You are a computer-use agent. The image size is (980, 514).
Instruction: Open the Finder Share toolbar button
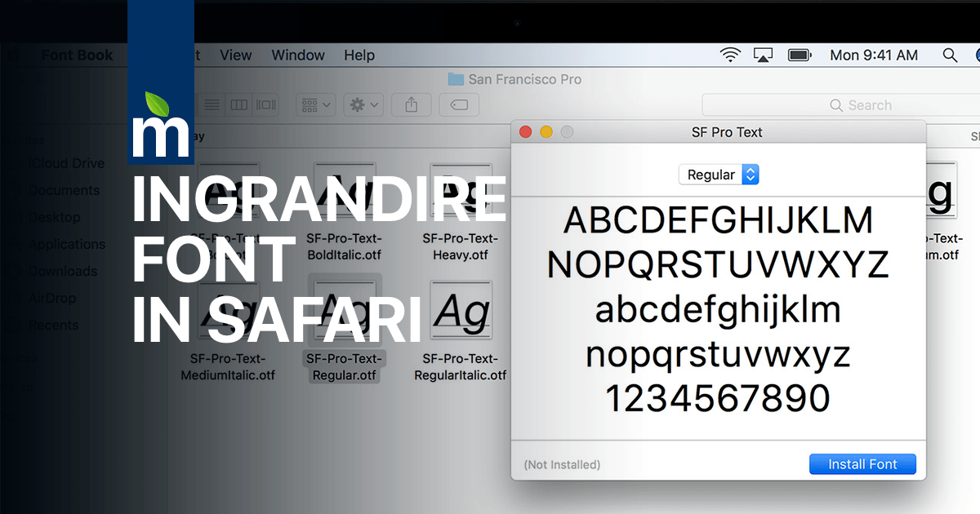click(x=412, y=104)
